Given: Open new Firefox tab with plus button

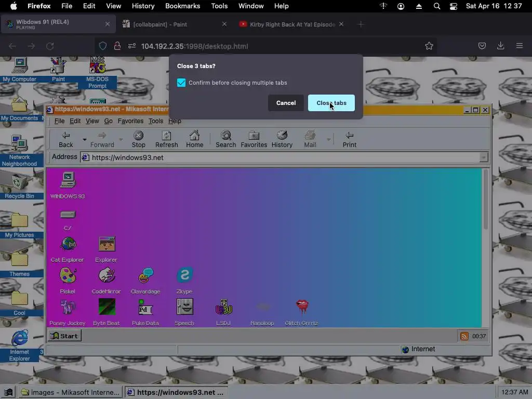Looking at the screenshot, I should pos(361,24).
